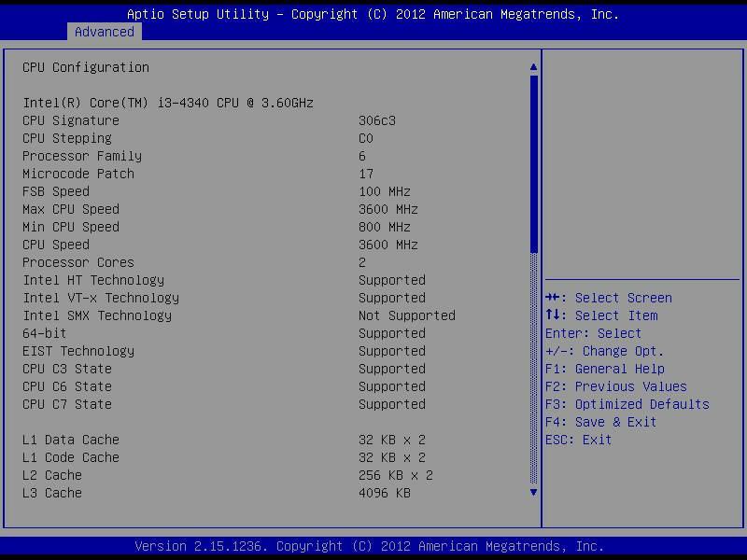The width and height of the screenshot is (747, 560).
Task: Select the 'CPU C3 State' label
Action: (67, 369)
